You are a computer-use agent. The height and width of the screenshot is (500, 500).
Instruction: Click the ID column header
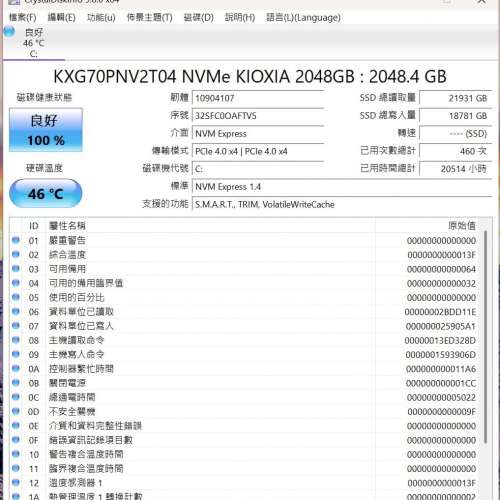pos(34,226)
